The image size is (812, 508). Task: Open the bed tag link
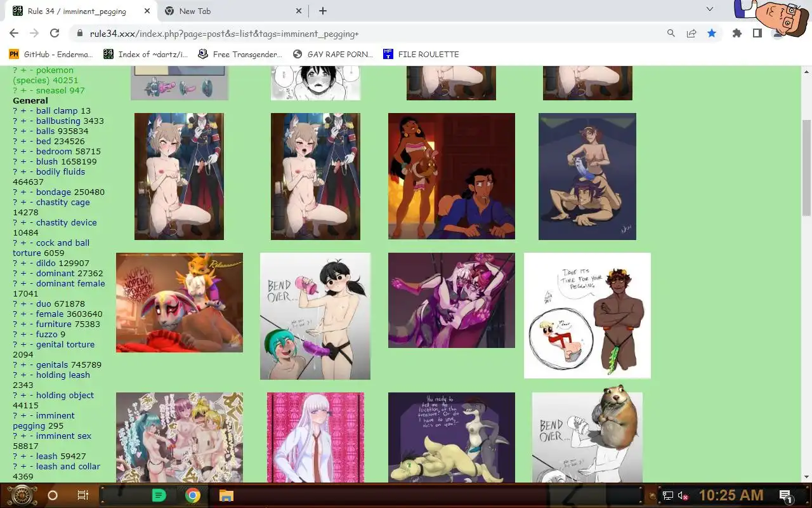click(43, 141)
